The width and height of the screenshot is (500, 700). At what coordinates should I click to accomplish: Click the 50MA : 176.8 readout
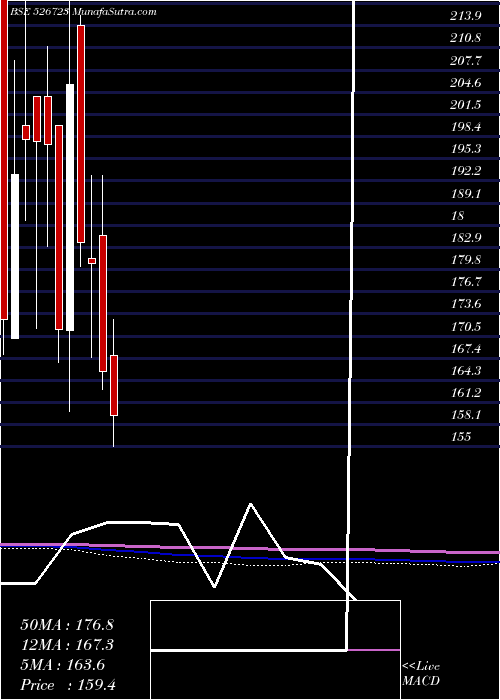[67, 625]
